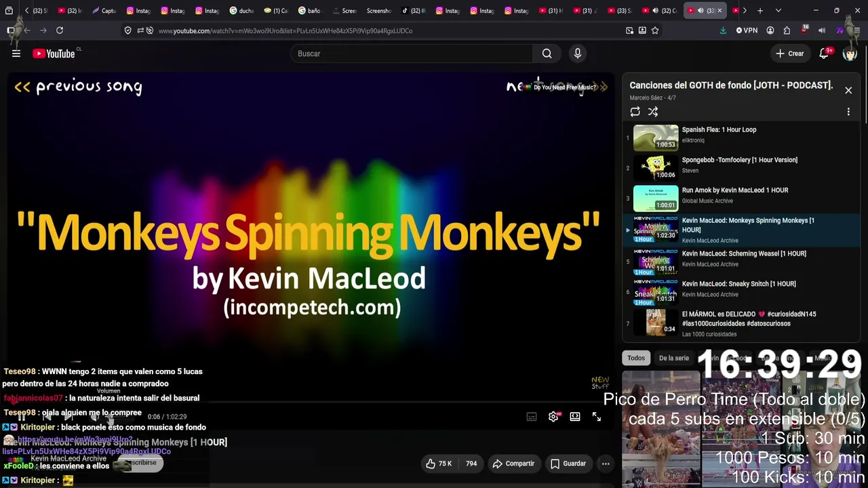Click the previous song card on the video

point(79,87)
